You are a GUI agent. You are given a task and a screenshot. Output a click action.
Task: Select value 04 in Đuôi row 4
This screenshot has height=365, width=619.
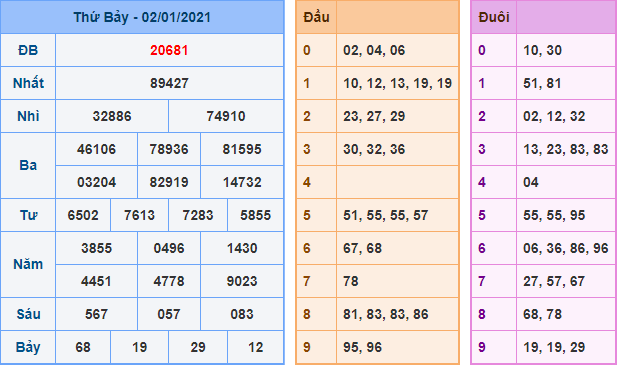[531, 182]
